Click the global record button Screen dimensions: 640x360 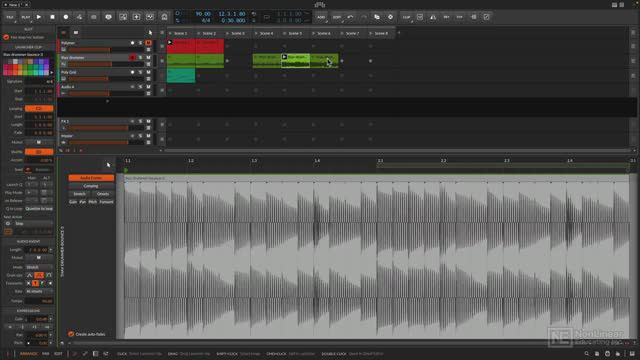pos(66,17)
